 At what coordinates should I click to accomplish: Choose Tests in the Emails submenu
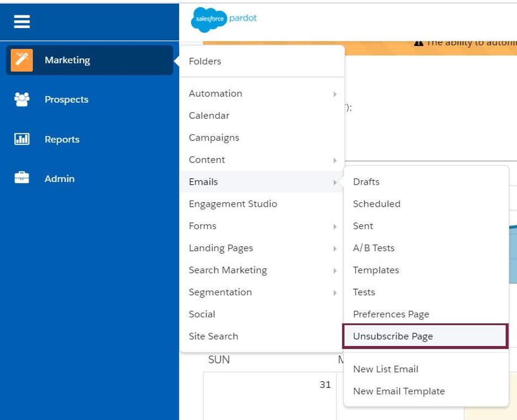click(x=364, y=292)
